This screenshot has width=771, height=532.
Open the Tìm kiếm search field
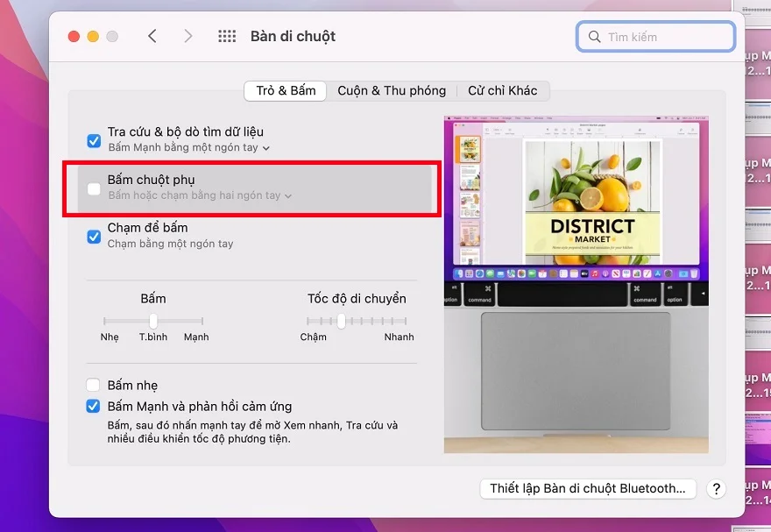[655, 36]
